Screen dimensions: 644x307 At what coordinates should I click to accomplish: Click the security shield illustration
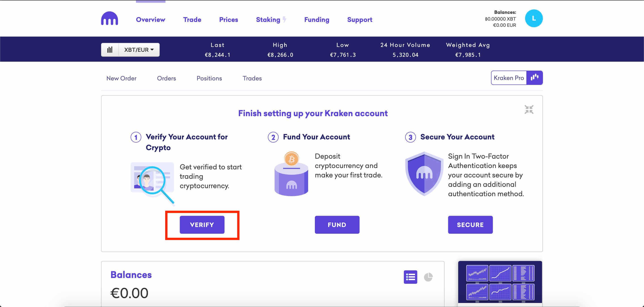(x=424, y=174)
